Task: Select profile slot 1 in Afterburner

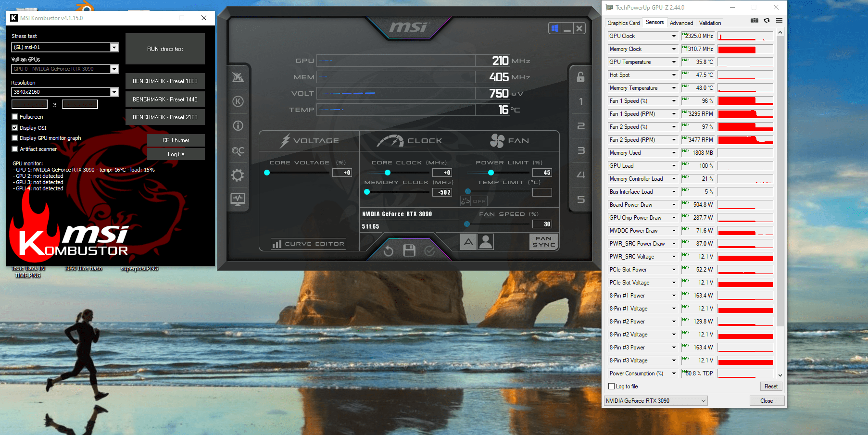Action: (581, 101)
